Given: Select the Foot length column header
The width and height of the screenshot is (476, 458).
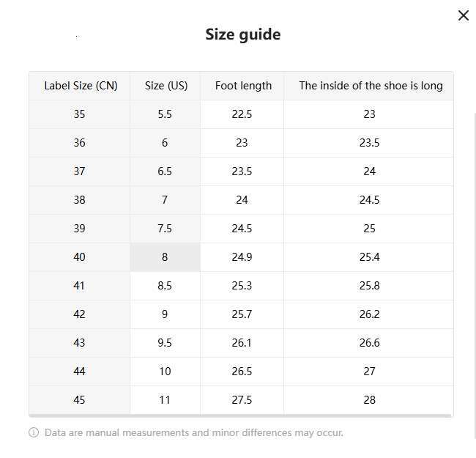Looking at the screenshot, I should (242, 86).
